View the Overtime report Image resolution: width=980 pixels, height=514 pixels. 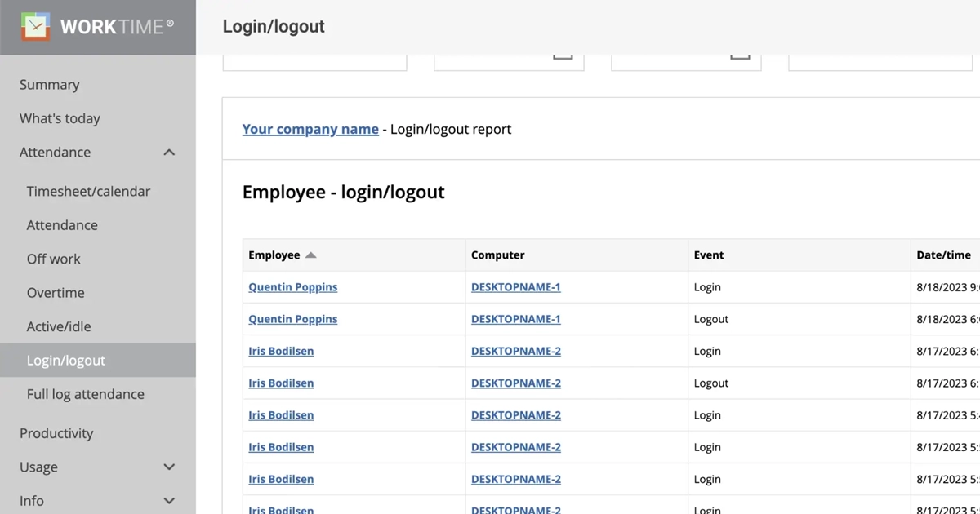56,292
